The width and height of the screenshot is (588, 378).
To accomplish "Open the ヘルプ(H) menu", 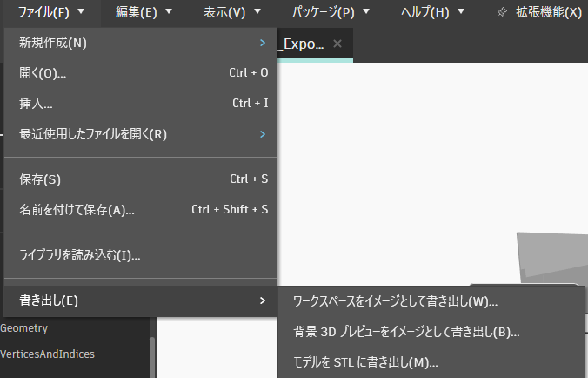I will (x=432, y=12).
